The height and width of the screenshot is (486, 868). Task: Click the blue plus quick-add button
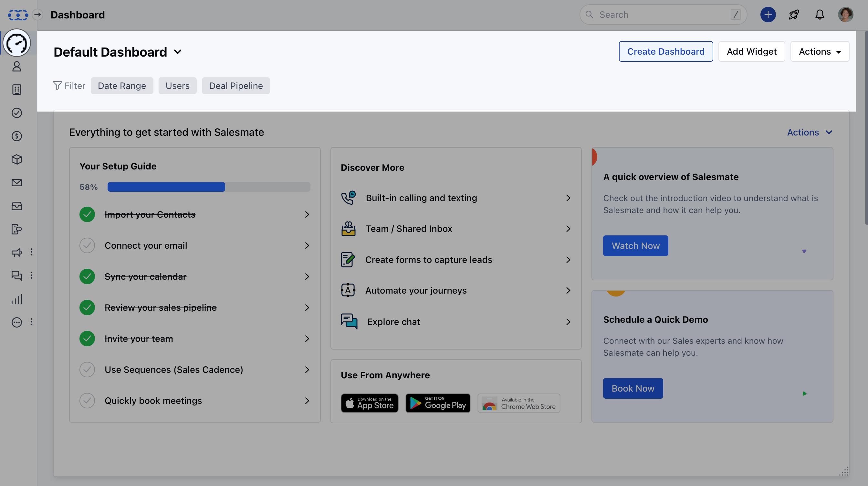768,15
